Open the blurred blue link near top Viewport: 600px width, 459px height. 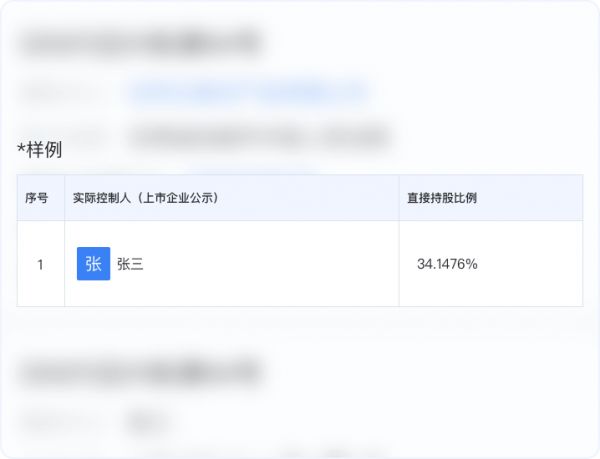(249, 92)
